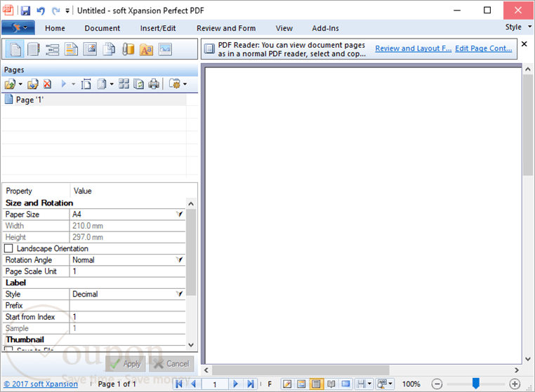This screenshot has width=535, height=392.
Task: Click the Undo arrow icon
Action: 41,11
